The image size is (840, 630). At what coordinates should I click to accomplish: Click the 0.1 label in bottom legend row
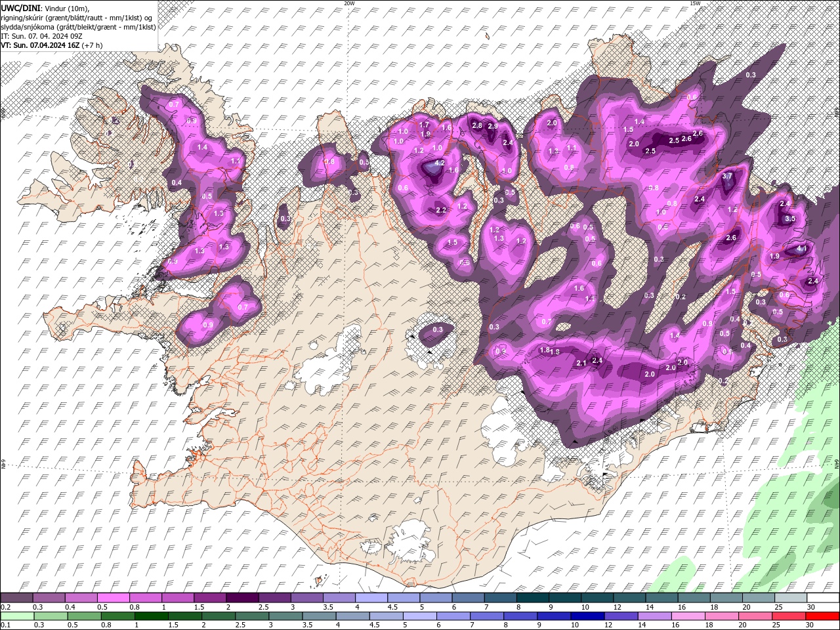[x=5, y=625]
